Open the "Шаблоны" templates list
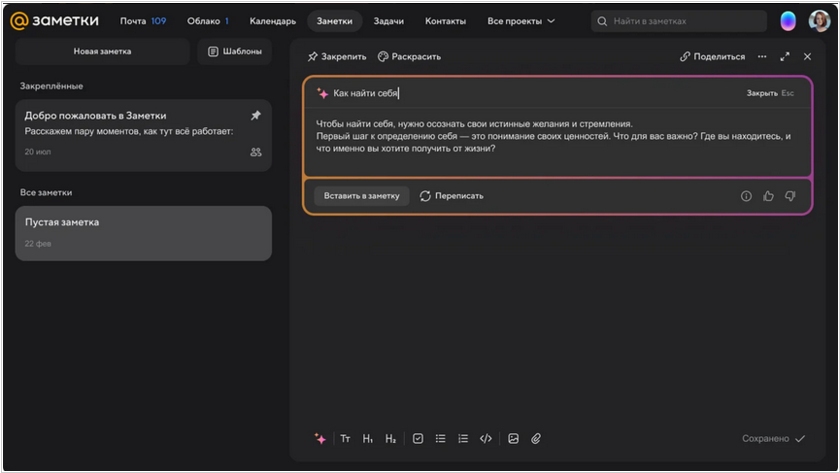840x473 pixels. coord(235,51)
